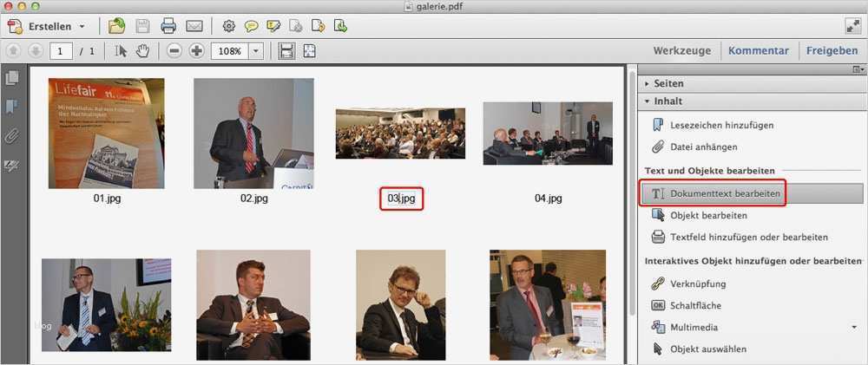Click the 02.jpg speaker photo
The height and width of the screenshot is (365, 868).
[253, 134]
